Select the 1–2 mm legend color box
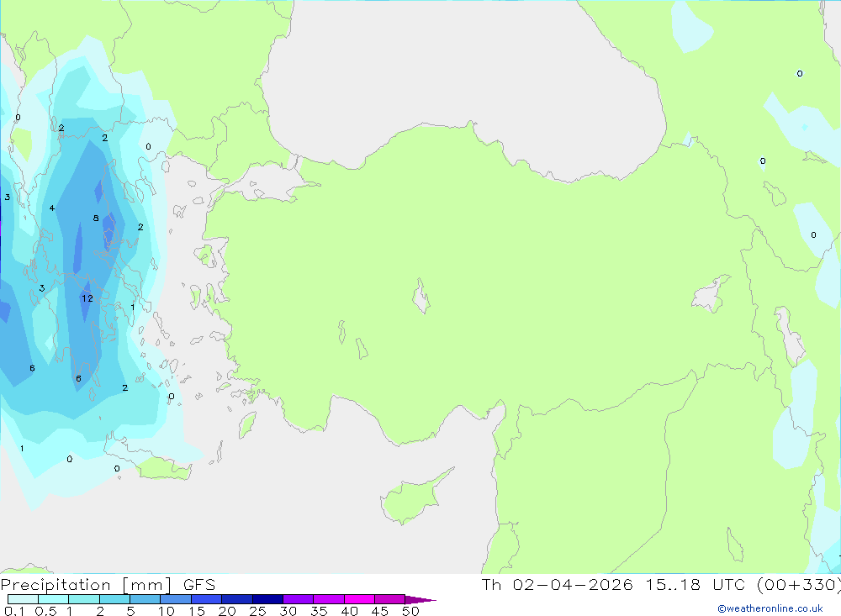This screenshot has height=616, width=841. (83, 599)
